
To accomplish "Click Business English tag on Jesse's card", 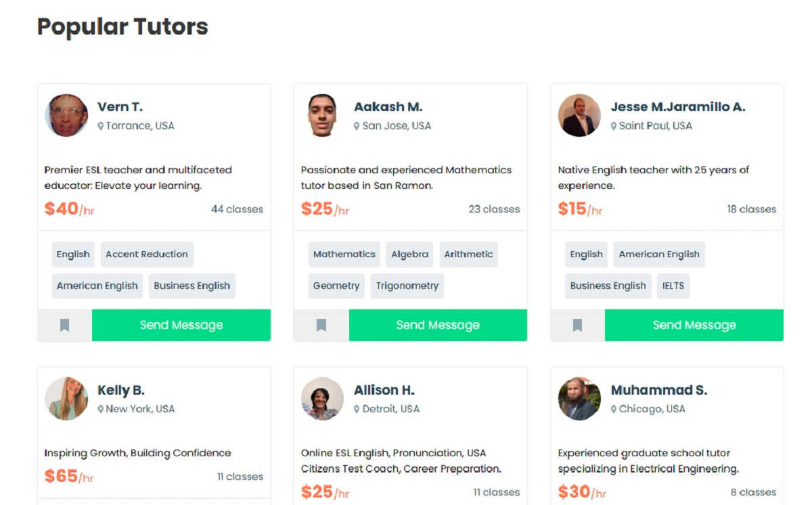I will (x=608, y=286).
